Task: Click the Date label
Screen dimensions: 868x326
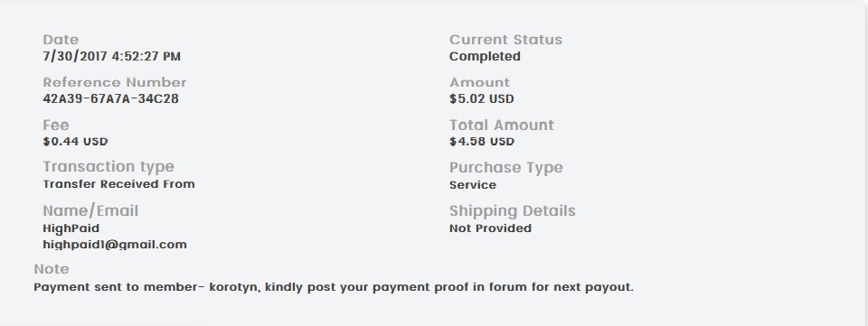Action: [61, 40]
